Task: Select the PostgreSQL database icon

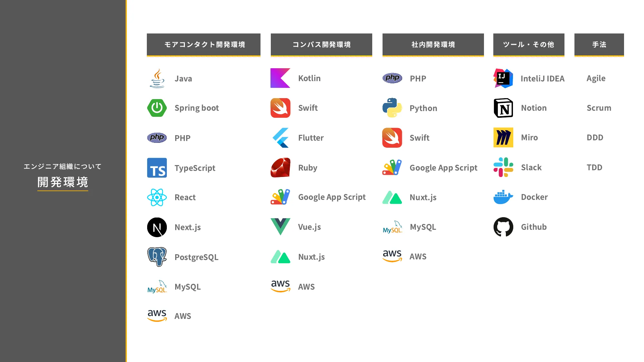Action: 157,256
